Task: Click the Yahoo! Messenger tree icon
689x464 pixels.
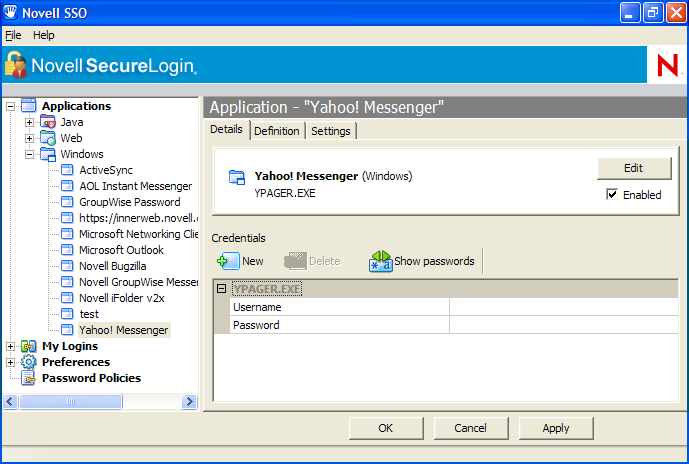Action: click(67, 330)
